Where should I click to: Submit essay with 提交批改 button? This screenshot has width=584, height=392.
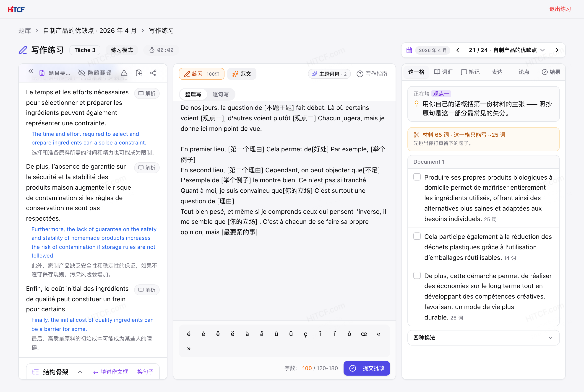point(367,368)
